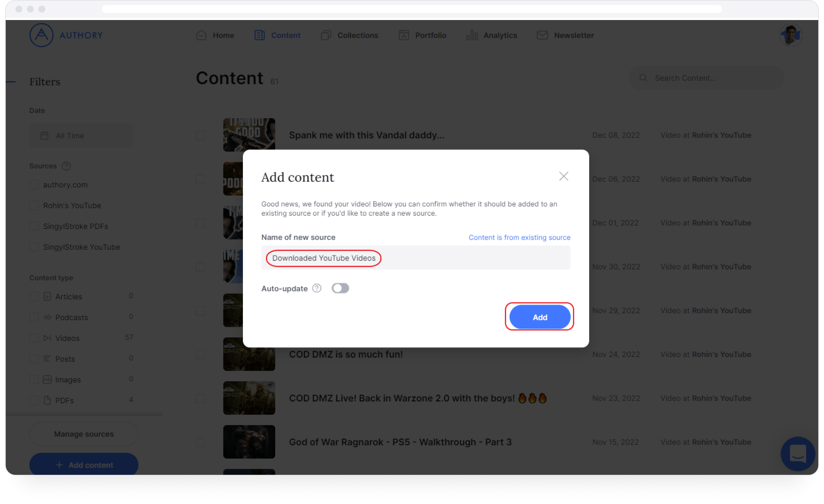Click the Add content button sidebar
This screenshot has width=824, height=504.
click(84, 465)
